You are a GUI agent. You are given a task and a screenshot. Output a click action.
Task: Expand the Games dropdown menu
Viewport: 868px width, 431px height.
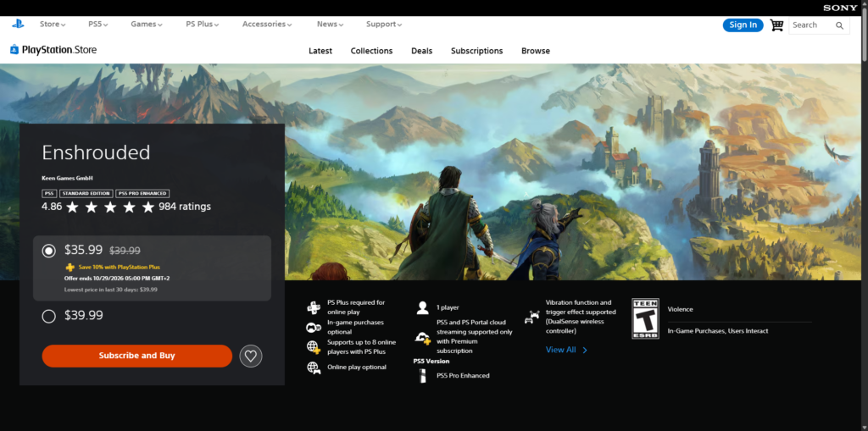pos(146,25)
